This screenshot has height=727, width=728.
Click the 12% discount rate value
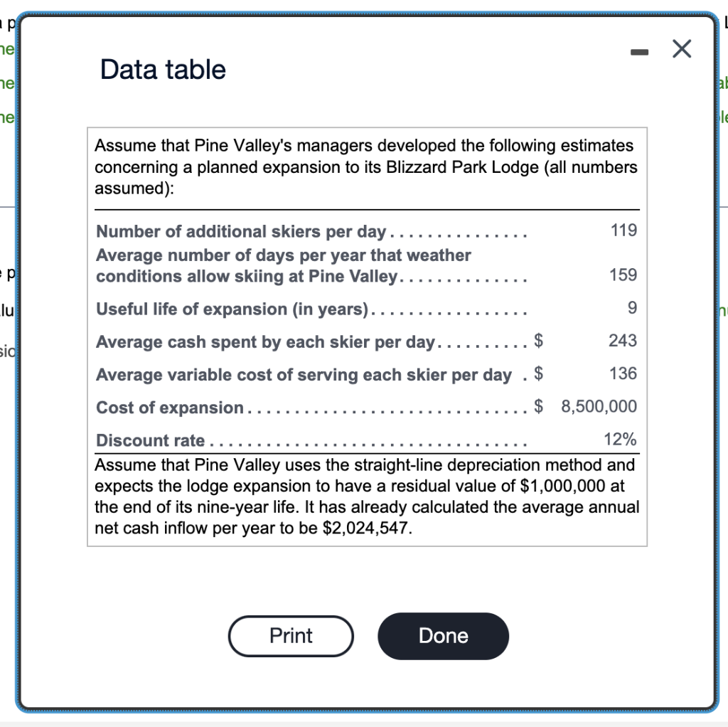tap(621, 439)
